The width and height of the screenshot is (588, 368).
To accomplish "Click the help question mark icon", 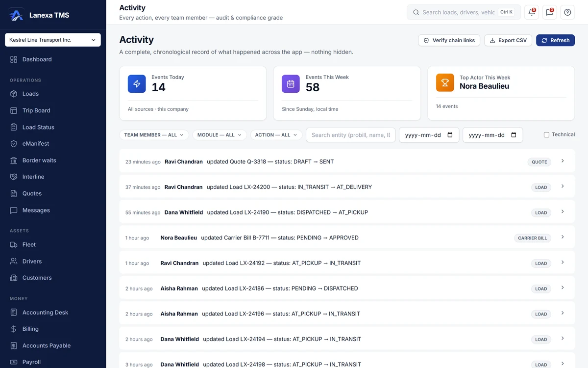I will (567, 12).
